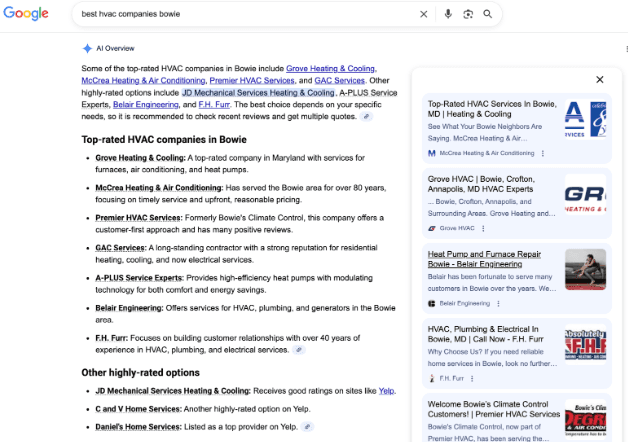Close the sources side panel
628x442 pixels.
click(599, 79)
